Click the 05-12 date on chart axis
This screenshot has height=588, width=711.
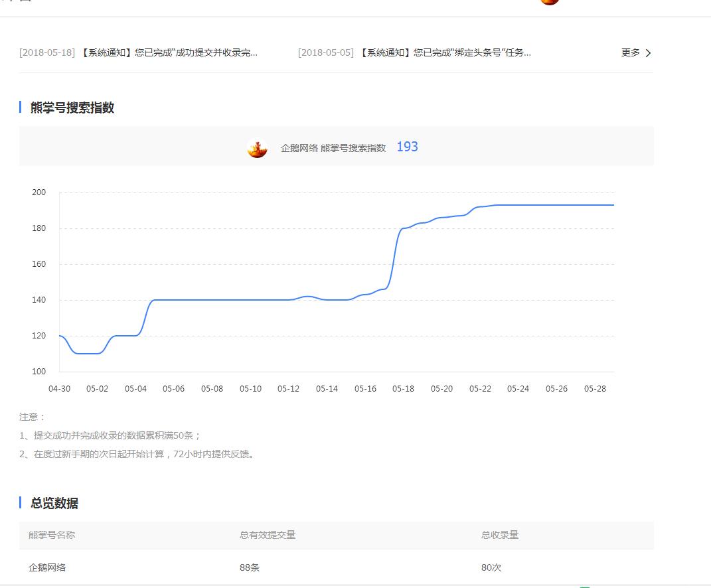289,389
